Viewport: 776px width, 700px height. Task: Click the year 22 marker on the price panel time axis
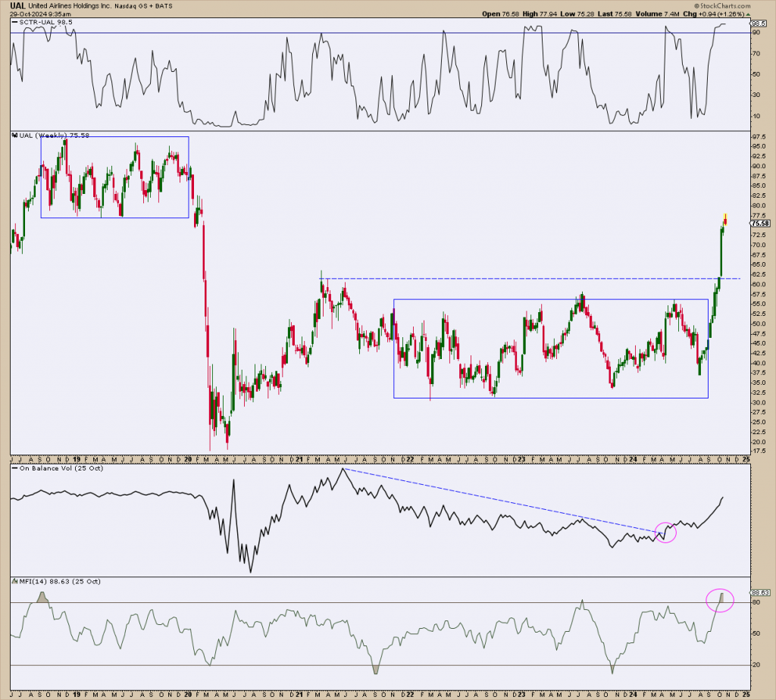pos(410,460)
